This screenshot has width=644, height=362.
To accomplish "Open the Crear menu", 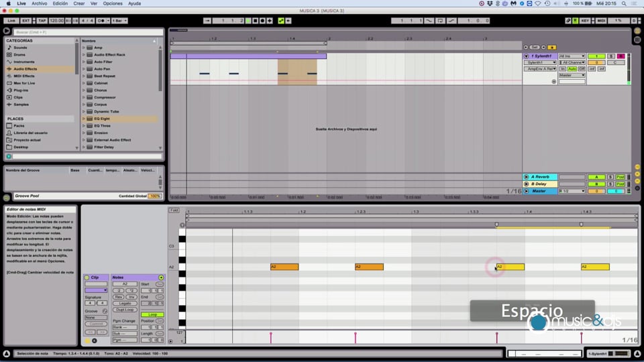I will pyautogui.click(x=79, y=3).
